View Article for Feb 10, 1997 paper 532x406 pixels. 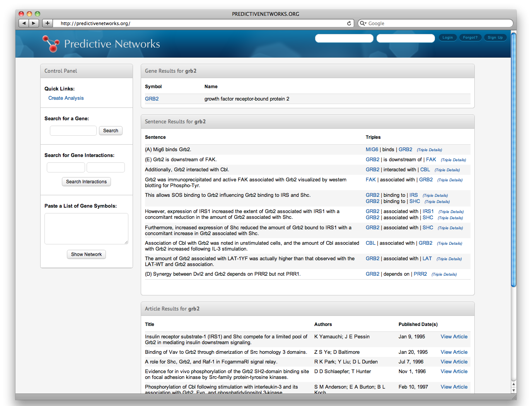pos(454,387)
